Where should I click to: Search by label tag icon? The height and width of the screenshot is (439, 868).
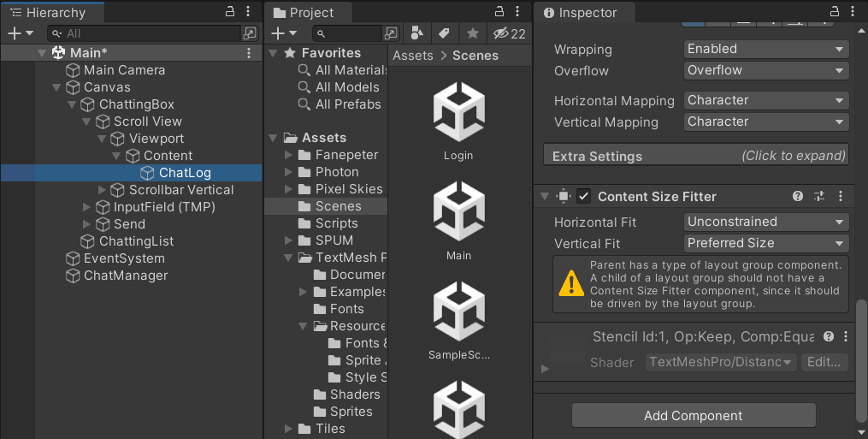(444, 33)
